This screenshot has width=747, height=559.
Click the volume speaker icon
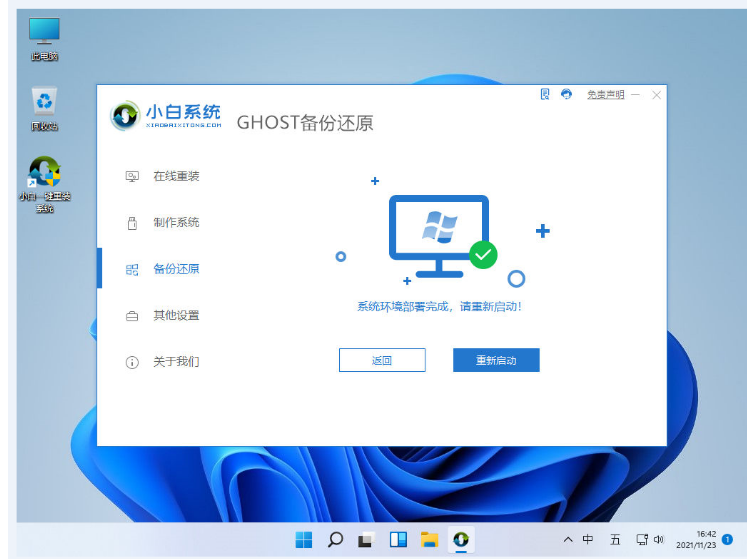(x=658, y=539)
